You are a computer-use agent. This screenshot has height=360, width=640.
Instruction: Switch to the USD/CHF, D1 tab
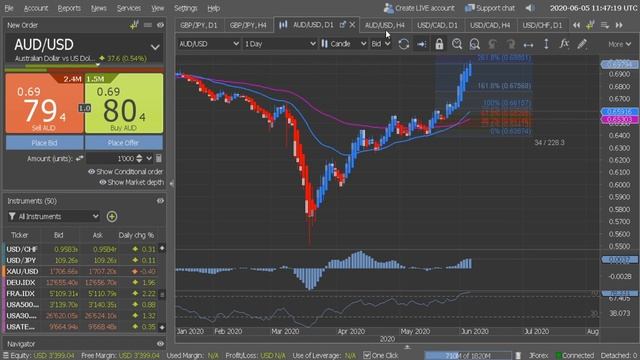[x=542, y=25]
